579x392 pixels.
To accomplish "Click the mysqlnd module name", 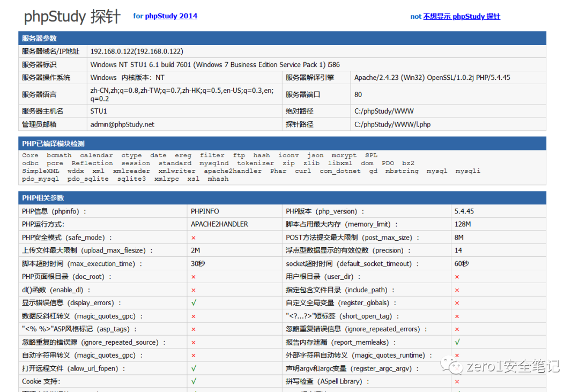I will [214, 164].
